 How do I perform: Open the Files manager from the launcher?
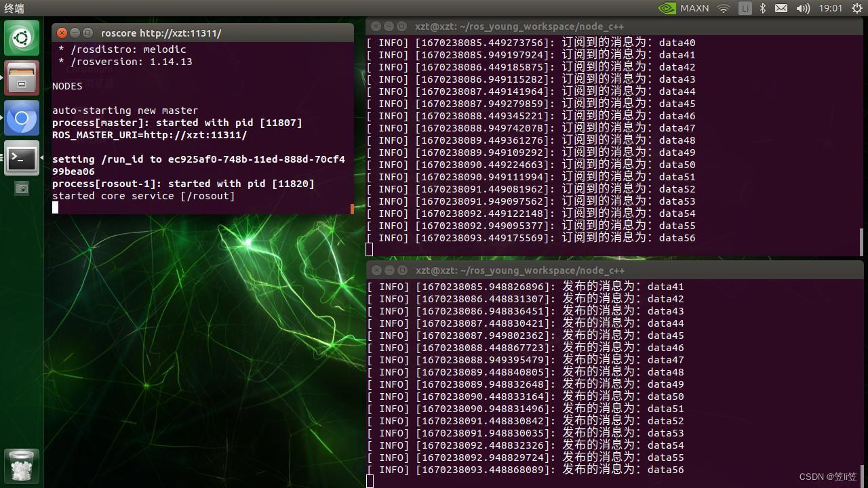pos(22,78)
